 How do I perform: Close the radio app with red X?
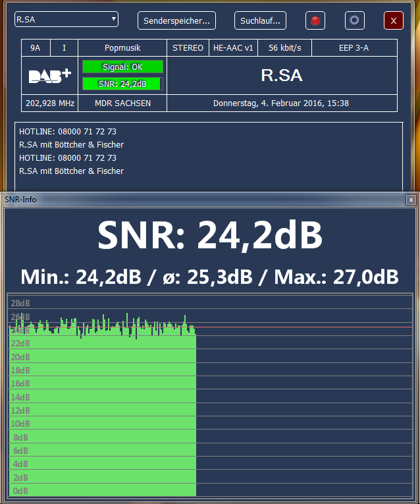[393, 20]
